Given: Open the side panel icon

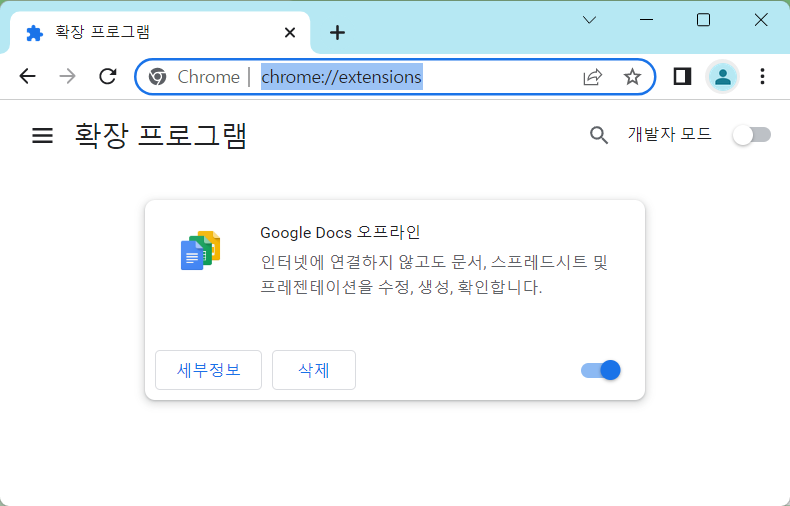Looking at the screenshot, I should pyautogui.click(x=682, y=77).
